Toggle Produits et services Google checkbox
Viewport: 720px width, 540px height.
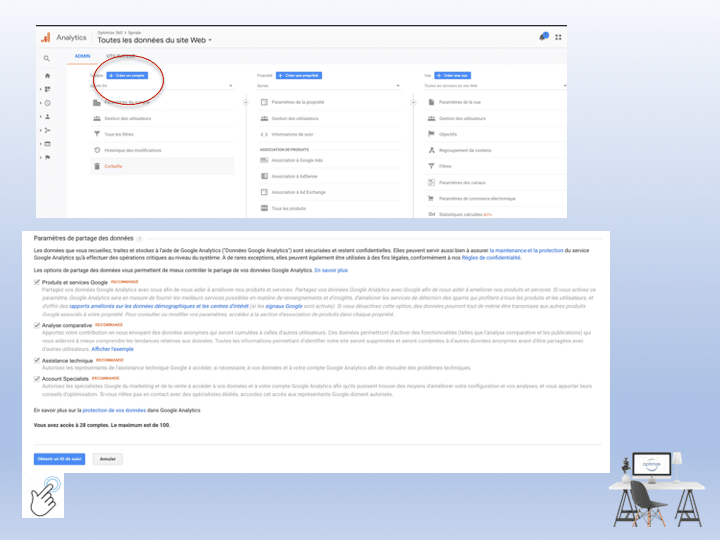click(37, 283)
